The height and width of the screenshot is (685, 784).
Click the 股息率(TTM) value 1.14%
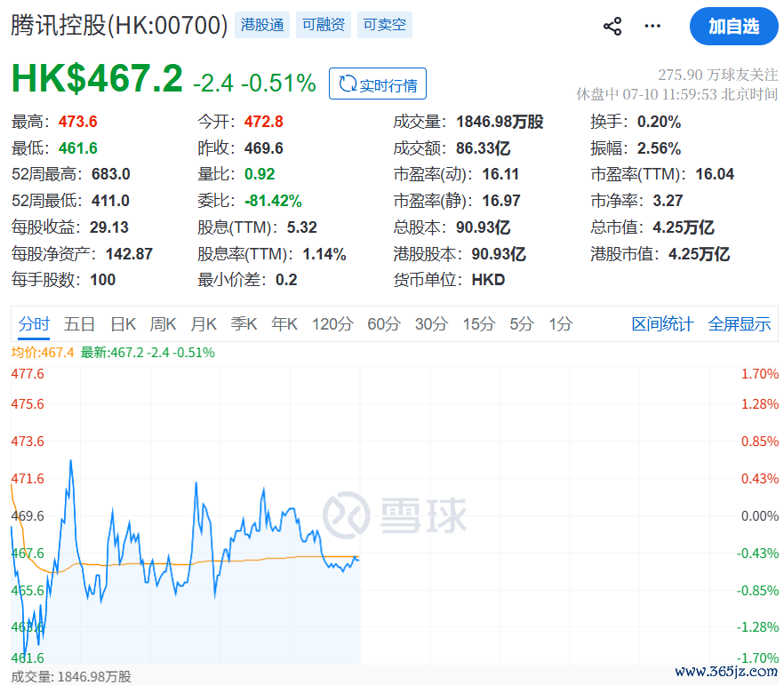point(324,254)
